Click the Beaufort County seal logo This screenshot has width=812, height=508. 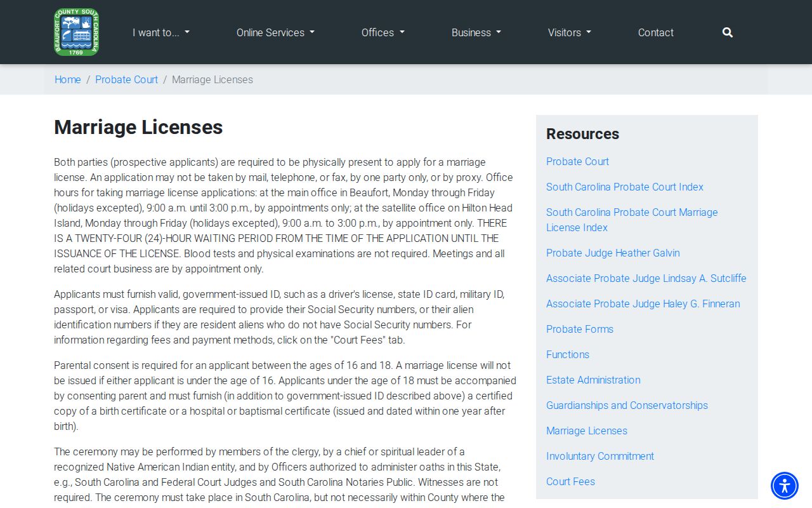pos(77,32)
